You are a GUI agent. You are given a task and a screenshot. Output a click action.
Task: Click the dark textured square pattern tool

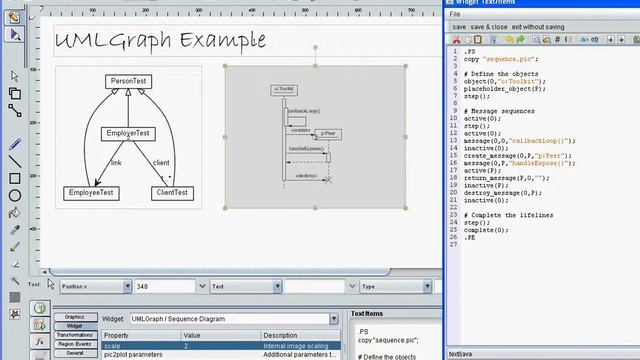15,297
